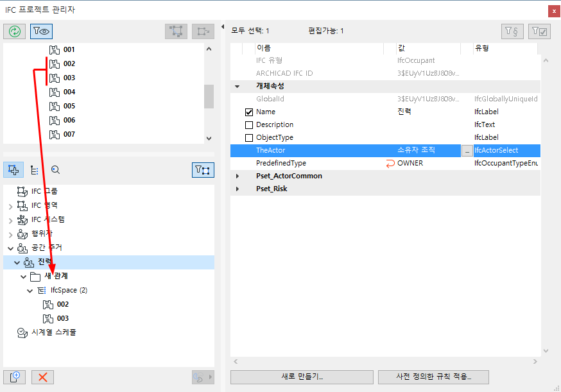Select the IFC 그룹 tree item

click(44, 191)
